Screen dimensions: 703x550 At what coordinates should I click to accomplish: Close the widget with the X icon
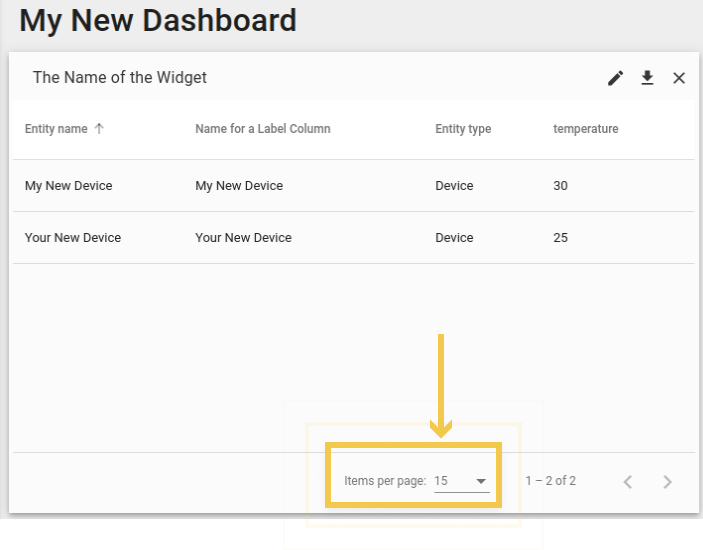pyautogui.click(x=679, y=78)
